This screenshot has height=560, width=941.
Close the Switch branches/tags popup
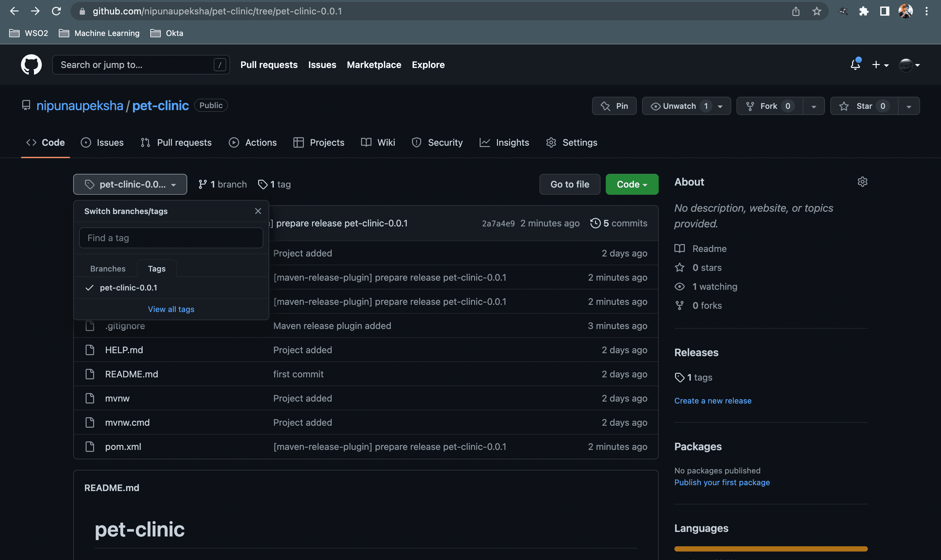point(258,211)
